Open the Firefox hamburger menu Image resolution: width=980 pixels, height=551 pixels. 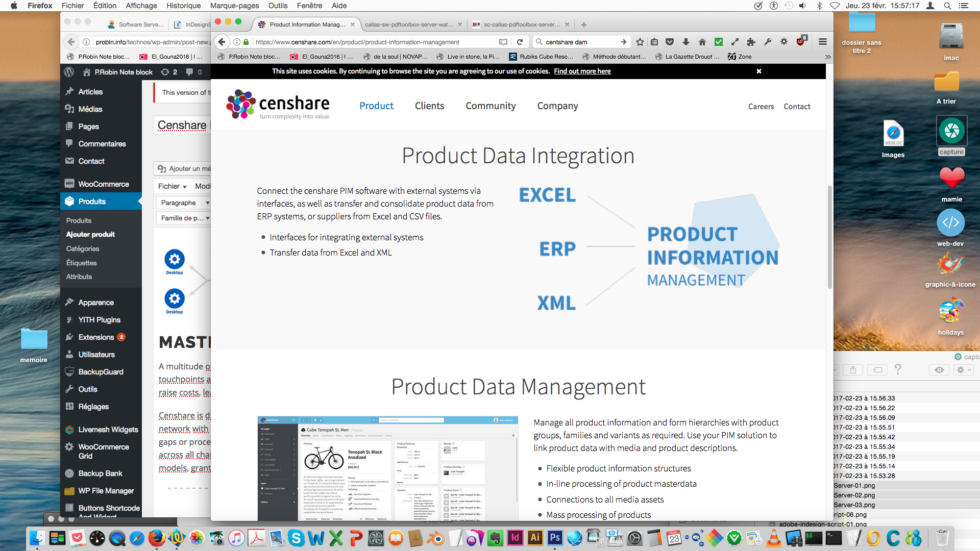pos(822,42)
